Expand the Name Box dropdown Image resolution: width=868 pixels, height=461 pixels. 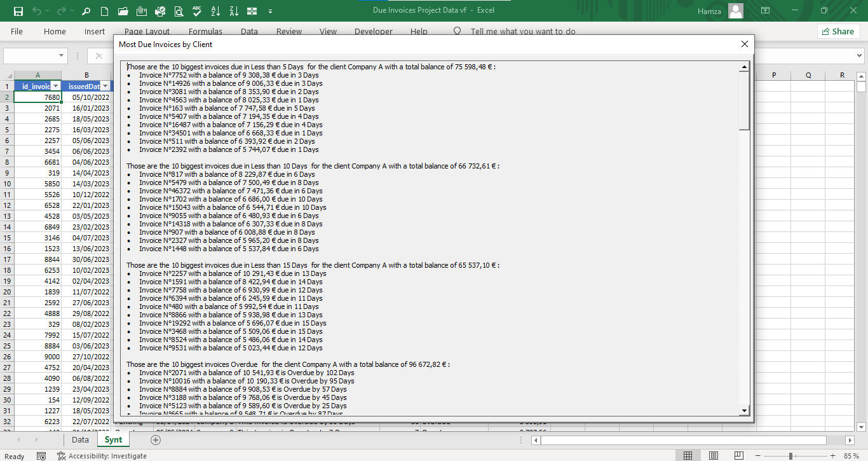pyautogui.click(x=62, y=56)
